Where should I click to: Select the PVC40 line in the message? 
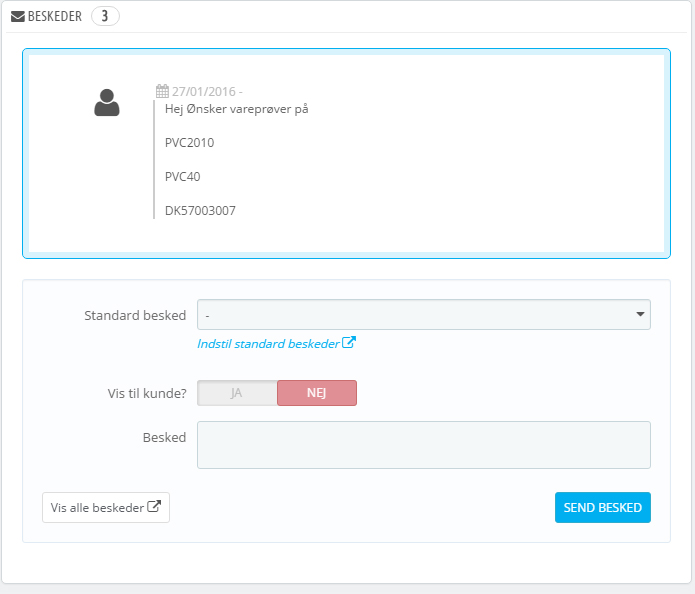(x=183, y=177)
